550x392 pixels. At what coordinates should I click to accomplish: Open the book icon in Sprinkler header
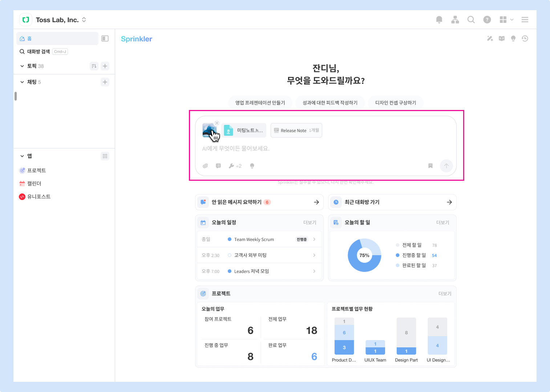point(502,38)
